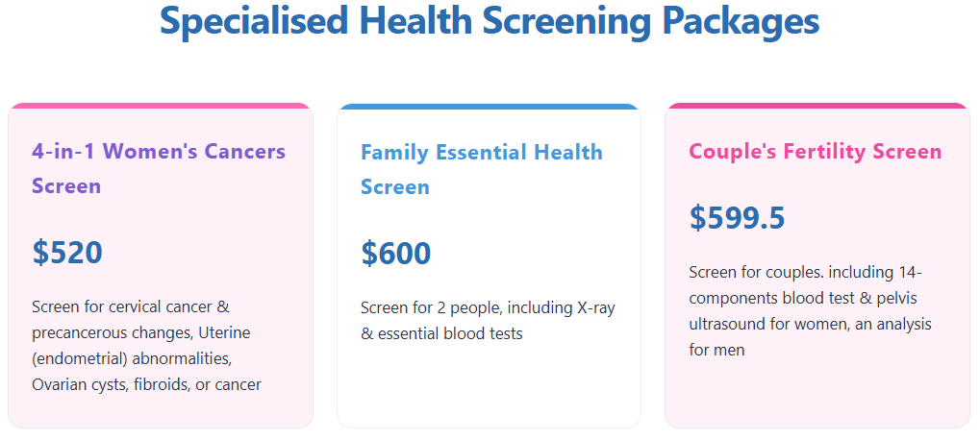Choose the Family Essential Health package card
980x440 pixels.
click(489, 266)
